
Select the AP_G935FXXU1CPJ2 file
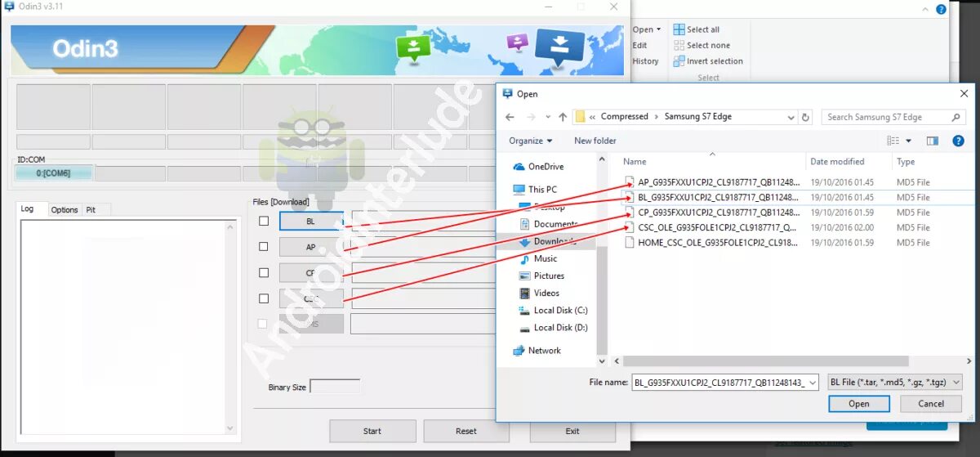(x=719, y=182)
